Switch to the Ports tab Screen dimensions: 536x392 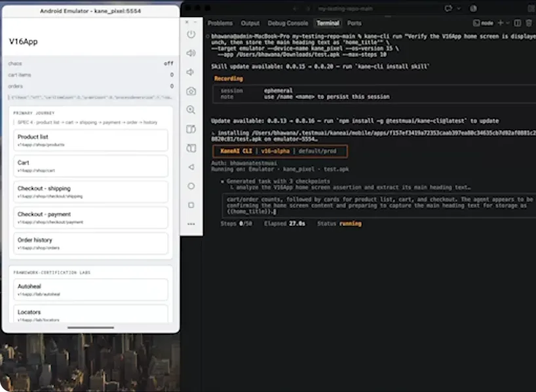coord(354,23)
